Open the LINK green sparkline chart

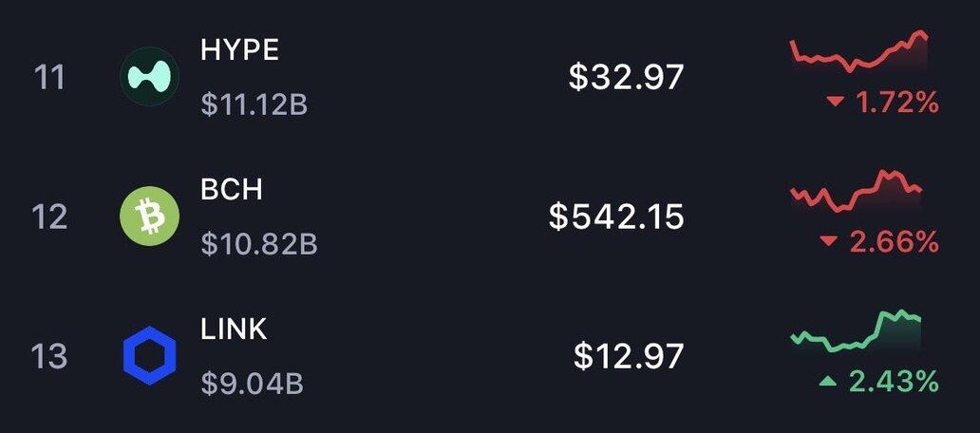click(857, 332)
